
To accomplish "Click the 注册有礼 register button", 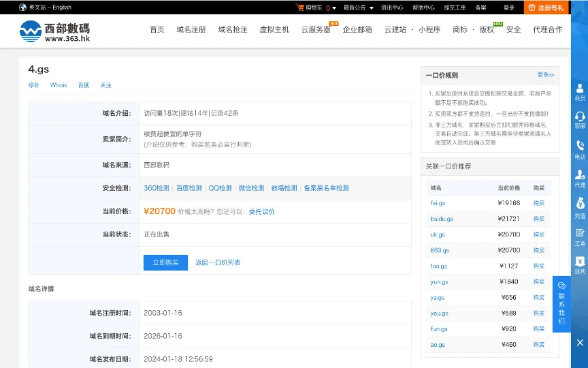I will coord(546,7).
